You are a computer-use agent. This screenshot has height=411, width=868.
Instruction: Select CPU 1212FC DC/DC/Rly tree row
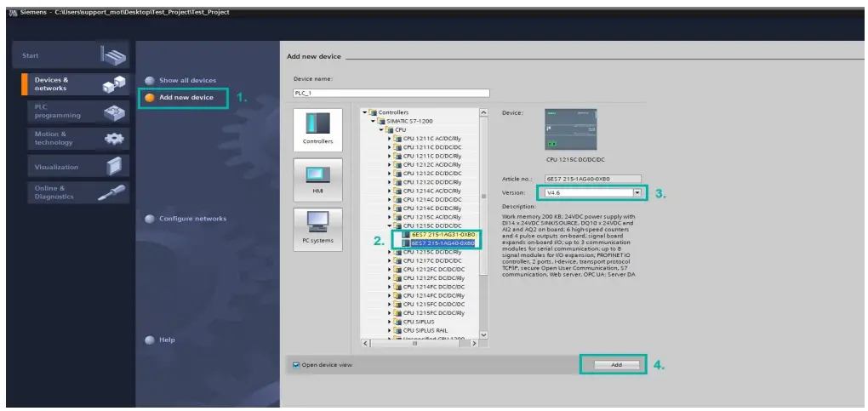[433, 278]
